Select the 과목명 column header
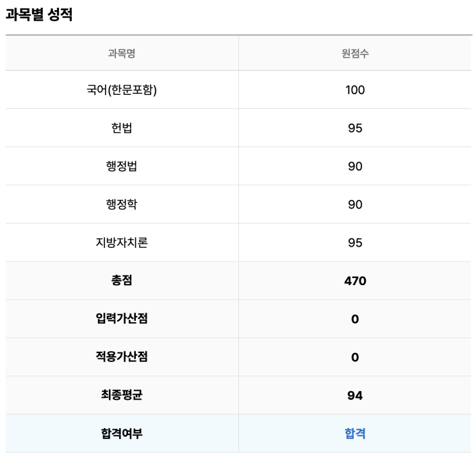 coord(122,53)
